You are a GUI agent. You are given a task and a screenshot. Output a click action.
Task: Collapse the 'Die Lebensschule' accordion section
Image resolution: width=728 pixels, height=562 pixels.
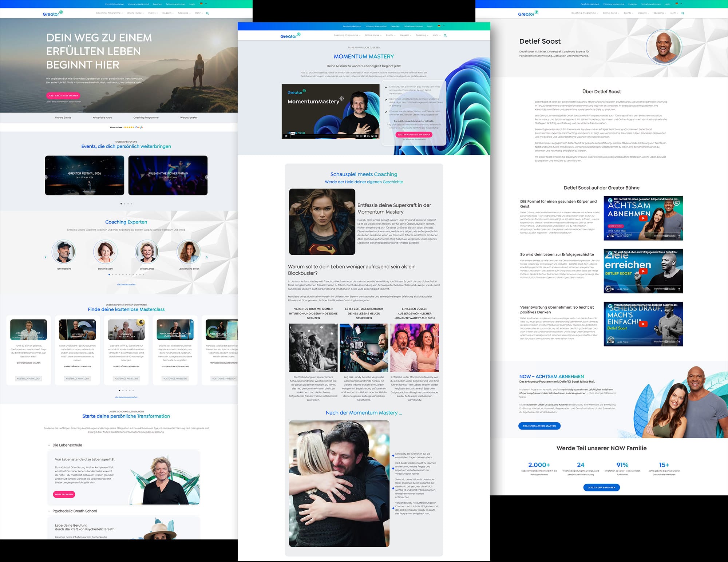coord(65,445)
